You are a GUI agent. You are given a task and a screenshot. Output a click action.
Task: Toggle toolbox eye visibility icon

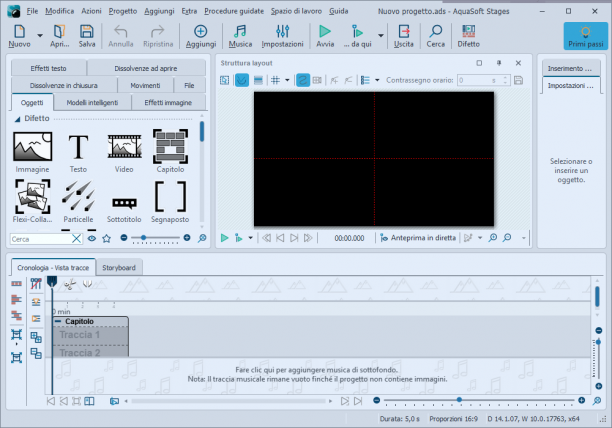[x=92, y=238]
